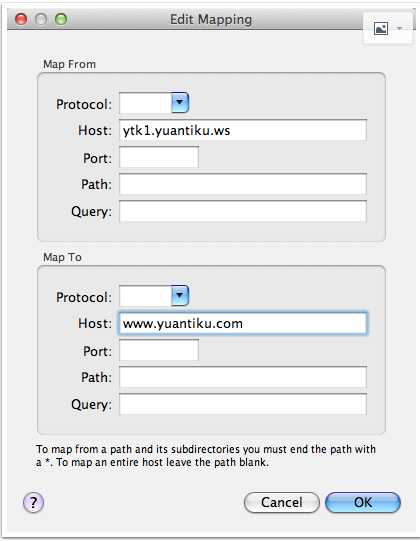Expand the Map From Protocol dropdown

pyautogui.click(x=180, y=102)
